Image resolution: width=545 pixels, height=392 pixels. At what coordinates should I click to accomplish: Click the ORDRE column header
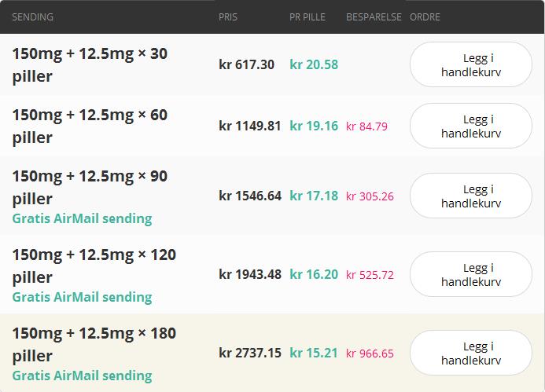coord(425,17)
